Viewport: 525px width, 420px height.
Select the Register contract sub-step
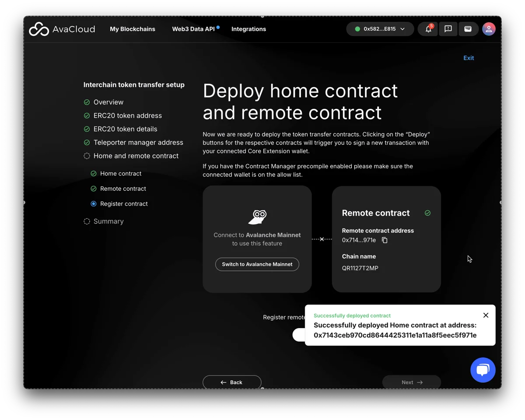coord(124,204)
